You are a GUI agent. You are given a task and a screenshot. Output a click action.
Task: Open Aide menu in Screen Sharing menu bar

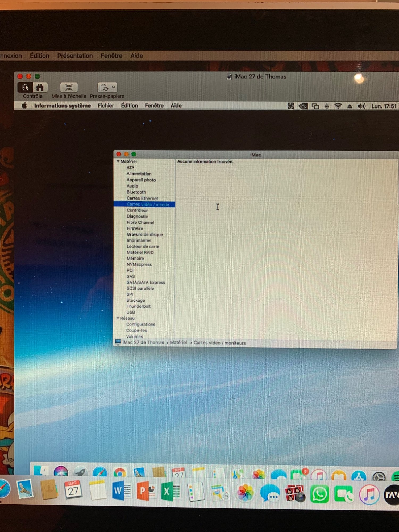(137, 56)
